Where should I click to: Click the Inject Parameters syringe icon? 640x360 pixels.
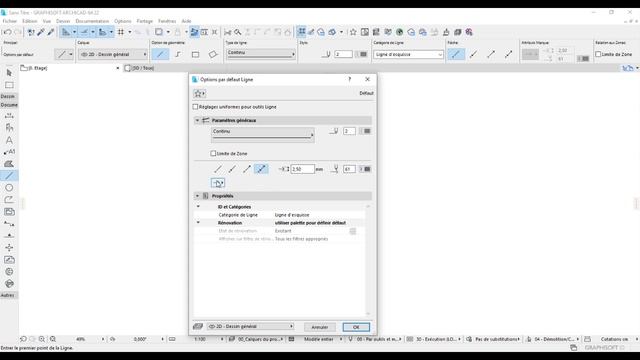[x=51, y=32]
